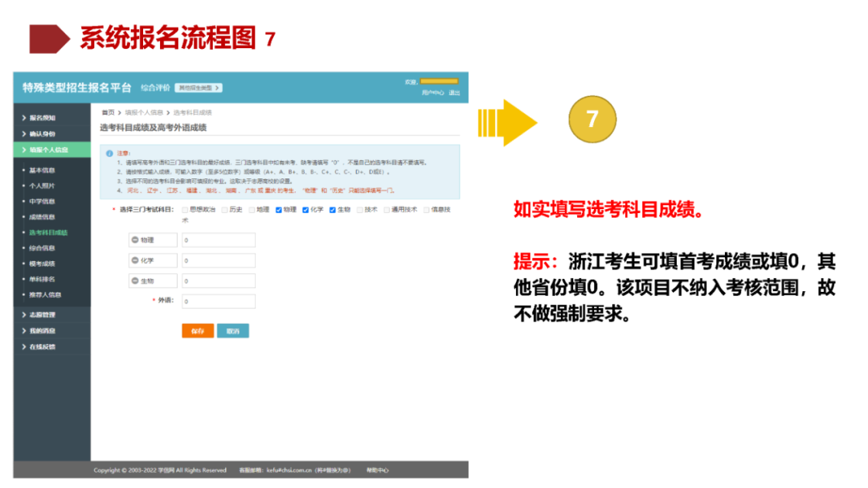Open the 个人照片 sidebar item
Screen dimensions: 868x488
click(x=45, y=186)
